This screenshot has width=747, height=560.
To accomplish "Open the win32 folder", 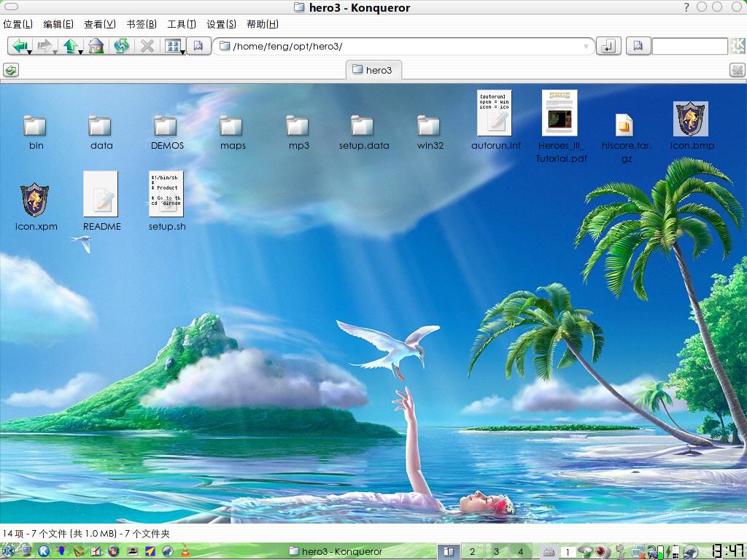I will tap(430, 132).
